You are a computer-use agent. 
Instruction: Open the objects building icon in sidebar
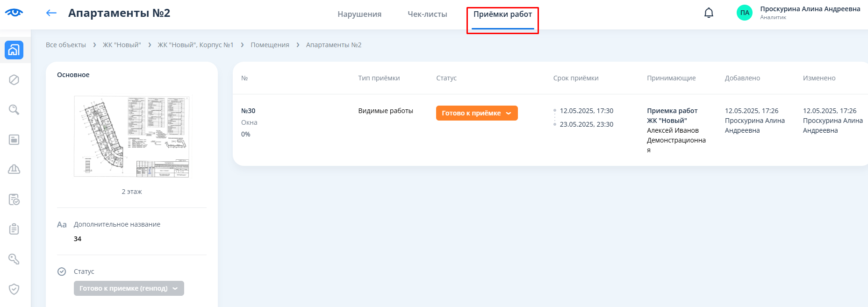coord(14,50)
